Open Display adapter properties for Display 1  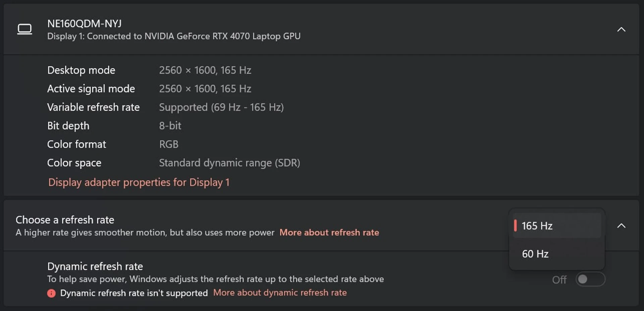pyautogui.click(x=139, y=182)
